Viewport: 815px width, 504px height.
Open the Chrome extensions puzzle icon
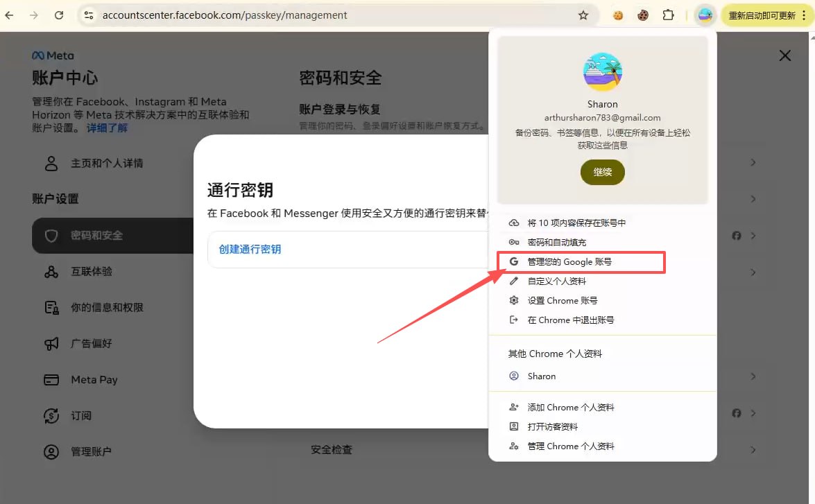point(668,15)
